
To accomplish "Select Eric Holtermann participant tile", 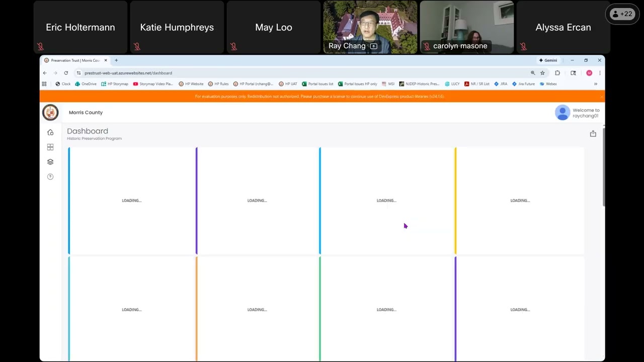I will tap(80, 27).
